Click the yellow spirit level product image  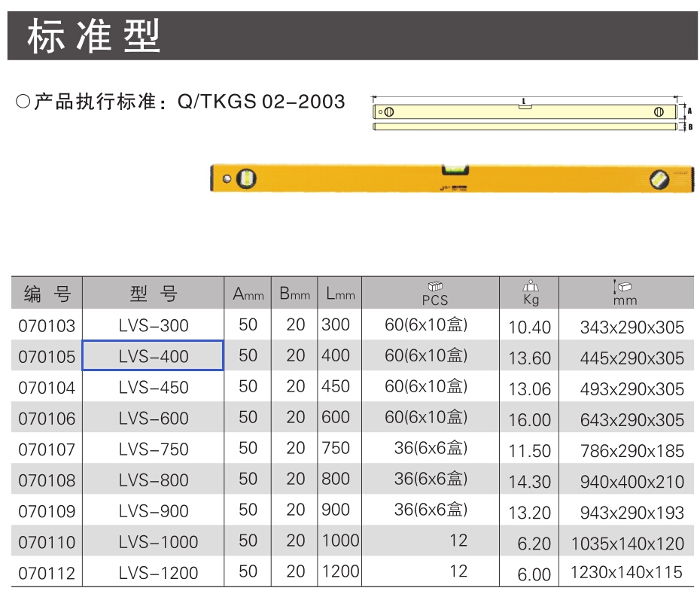[452, 178]
